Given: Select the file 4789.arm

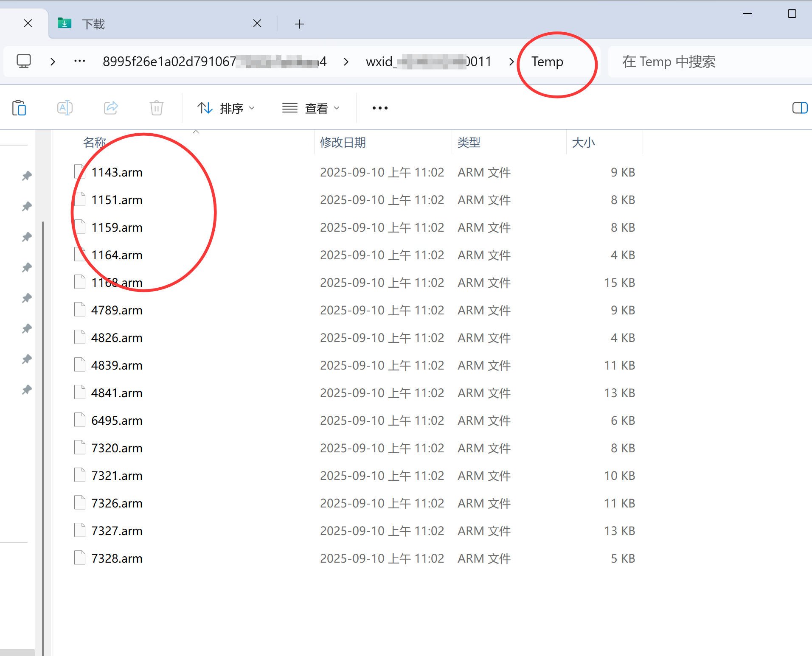Looking at the screenshot, I should point(117,310).
